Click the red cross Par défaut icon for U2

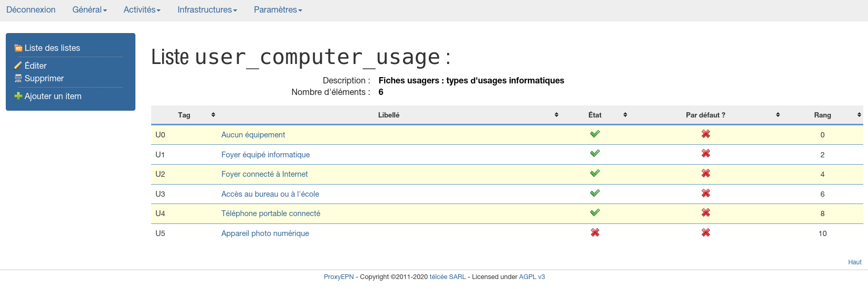pyautogui.click(x=705, y=174)
